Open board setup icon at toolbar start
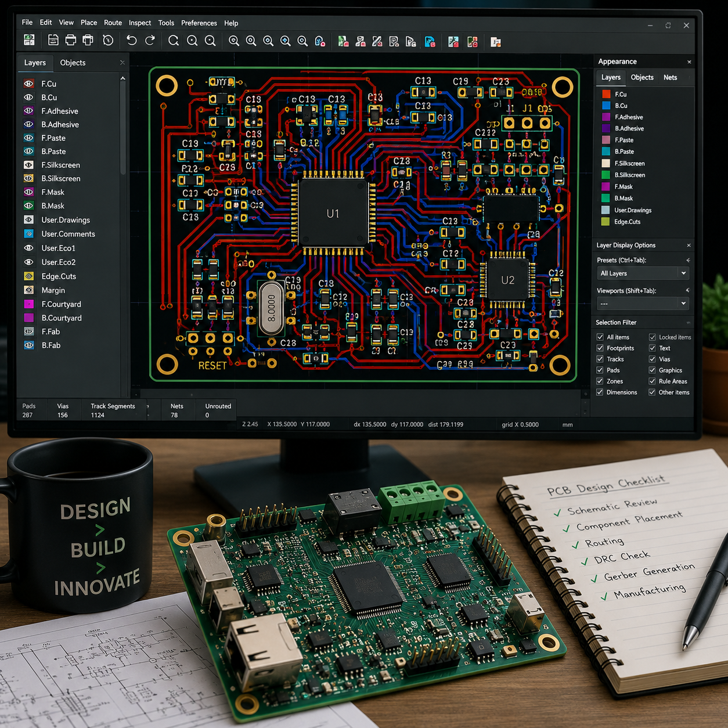The width and height of the screenshot is (728, 728). [x=29, y=40]
